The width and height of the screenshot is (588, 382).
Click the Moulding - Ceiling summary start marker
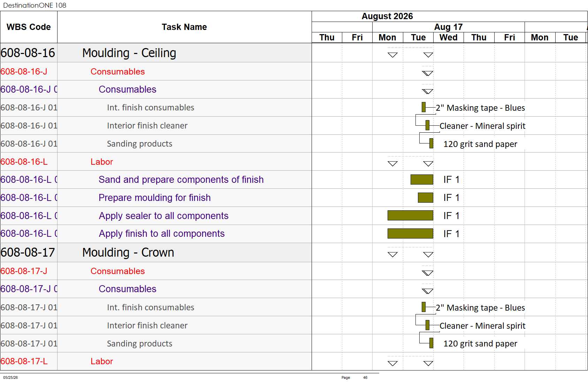point(392,55)
